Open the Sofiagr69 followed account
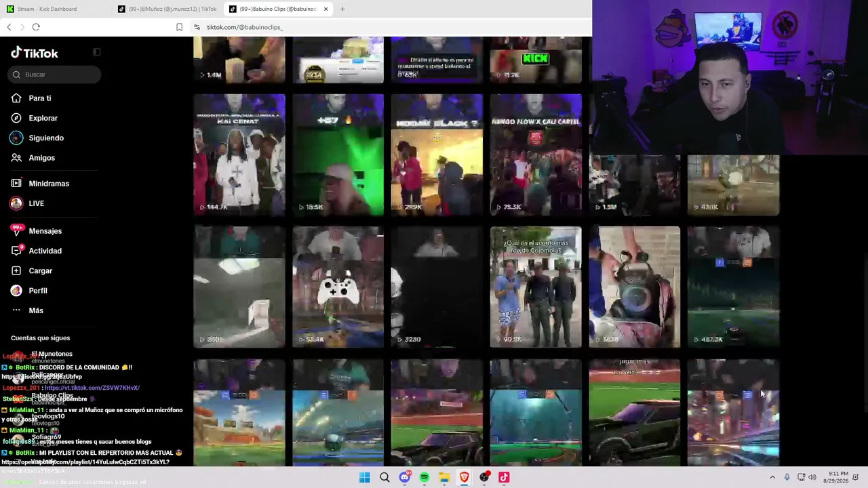The width and height of the screenshot is (868, 488). [x=46, y=439]
